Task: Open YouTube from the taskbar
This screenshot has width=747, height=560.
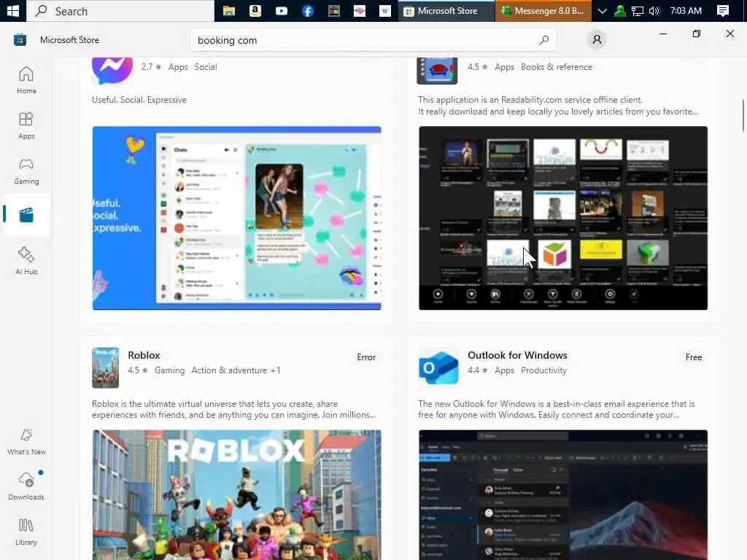Action: tap(282, 10)
